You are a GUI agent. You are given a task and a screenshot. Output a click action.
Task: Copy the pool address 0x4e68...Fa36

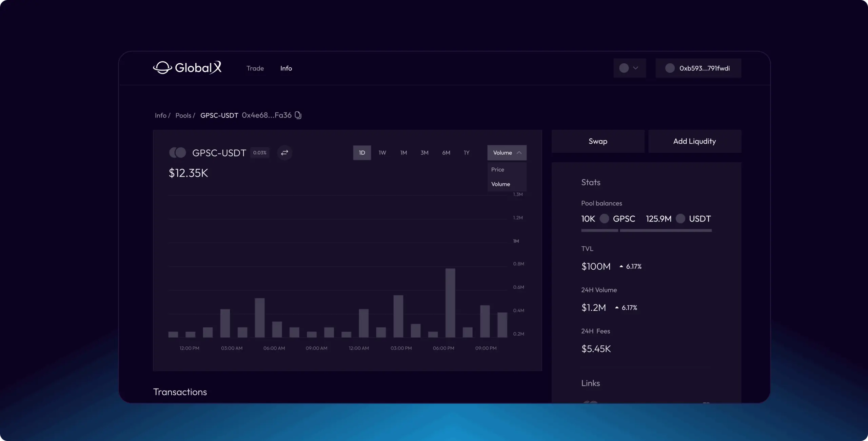[x=298, y=115]
